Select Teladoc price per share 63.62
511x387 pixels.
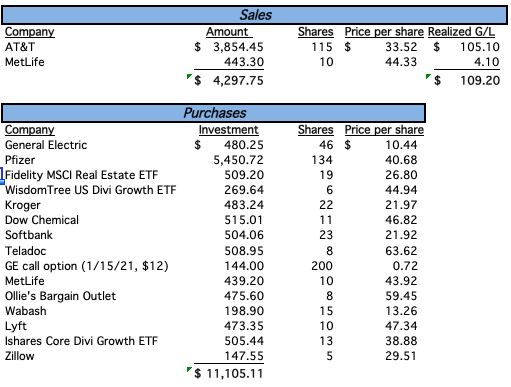[x=401, y=251]
